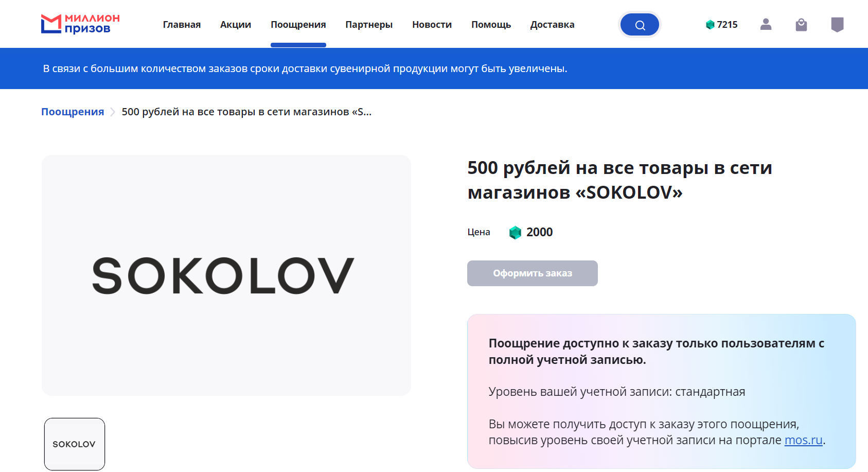The image size is (868, 472).
Task: Open the Миллион призов logo home
Action: click(80, 24)
